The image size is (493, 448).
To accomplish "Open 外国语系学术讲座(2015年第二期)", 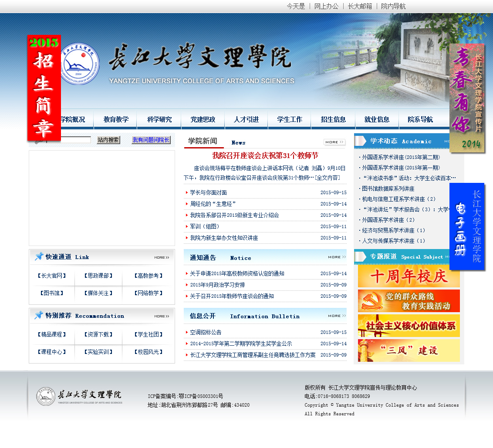I will [x=401, y=157].
